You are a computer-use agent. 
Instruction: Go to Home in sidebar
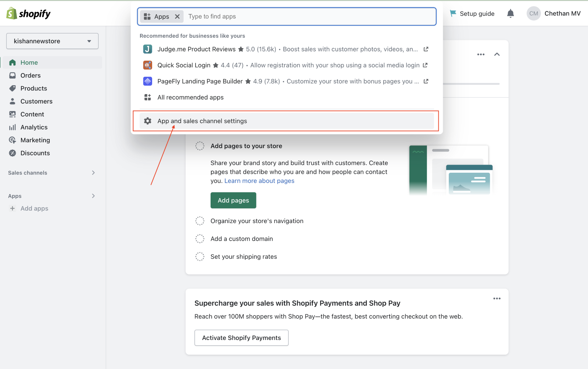(x=51, y=62)
